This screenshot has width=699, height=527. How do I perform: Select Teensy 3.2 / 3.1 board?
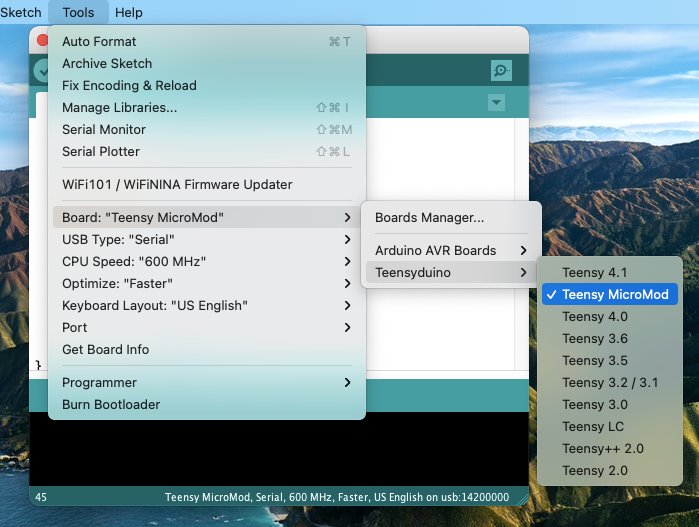(x=609, y=382)
